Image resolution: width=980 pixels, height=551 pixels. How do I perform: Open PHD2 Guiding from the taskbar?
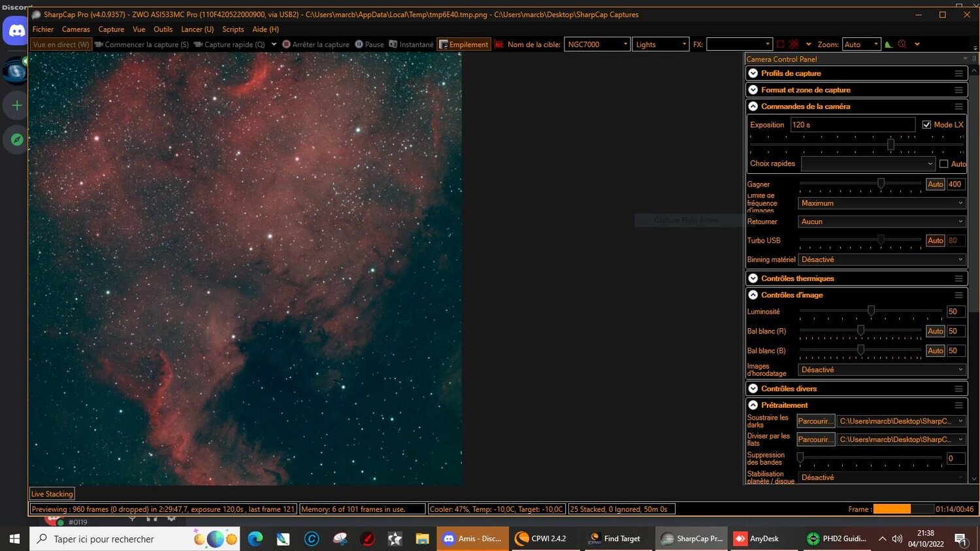837,539
